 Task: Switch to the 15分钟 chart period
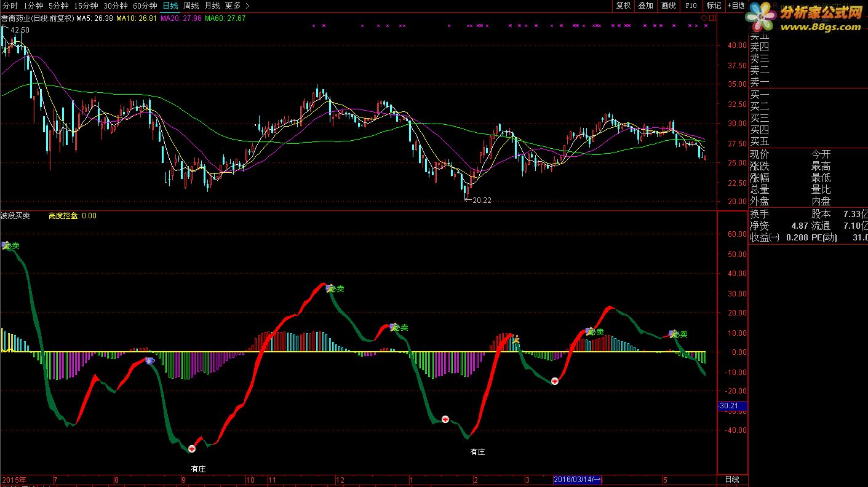(86, 6)
